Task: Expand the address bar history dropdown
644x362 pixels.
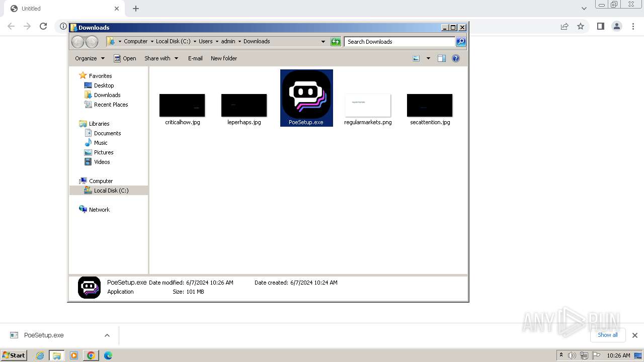Action: [323, 42]
